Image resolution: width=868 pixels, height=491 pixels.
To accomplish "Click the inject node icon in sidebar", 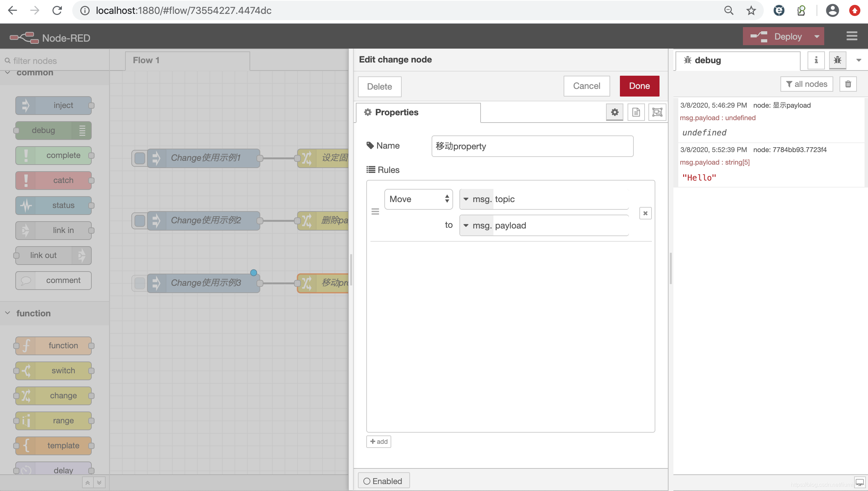I will pyautogui.click(x=26, y=105).
